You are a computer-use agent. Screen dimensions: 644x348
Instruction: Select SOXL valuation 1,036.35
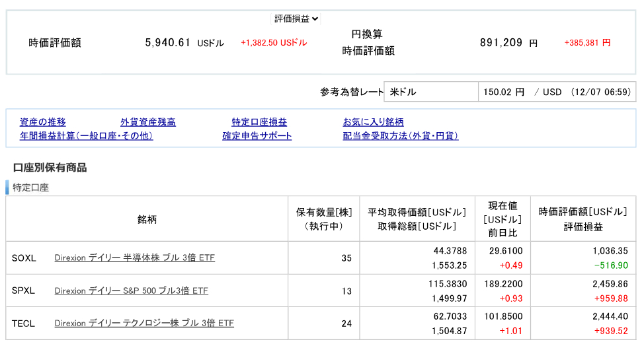pos(610,251)
